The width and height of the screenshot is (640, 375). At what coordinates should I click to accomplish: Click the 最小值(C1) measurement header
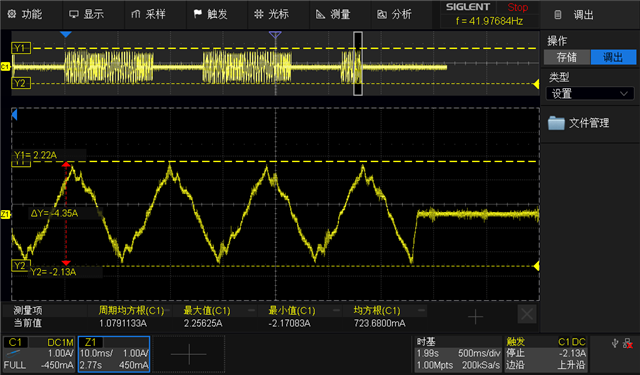tap(292, 311)
